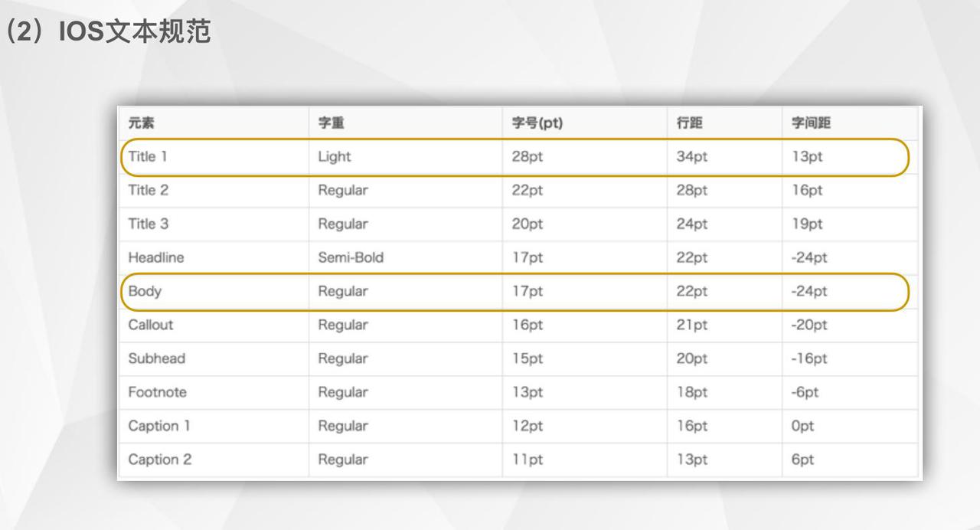Viewport: 980px width, 530px height.
Task: Select the "Light" font weight cell
Action: (335, 157)
